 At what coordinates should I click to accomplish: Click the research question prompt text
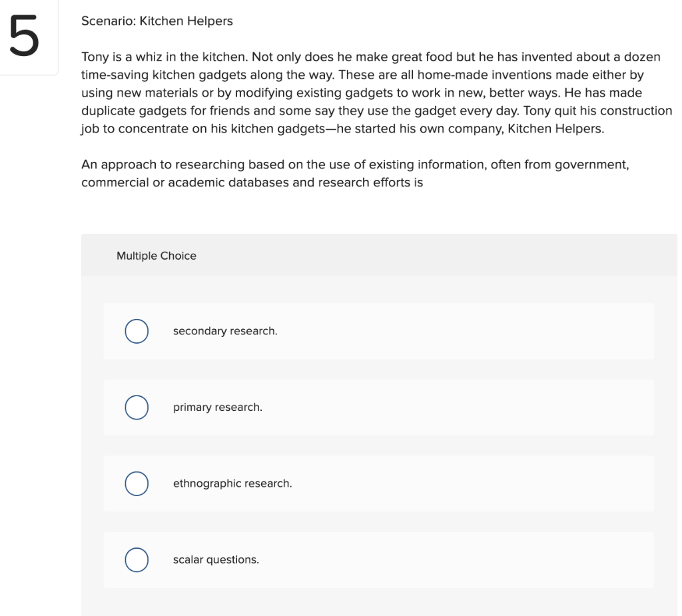(x=354, y=172)
